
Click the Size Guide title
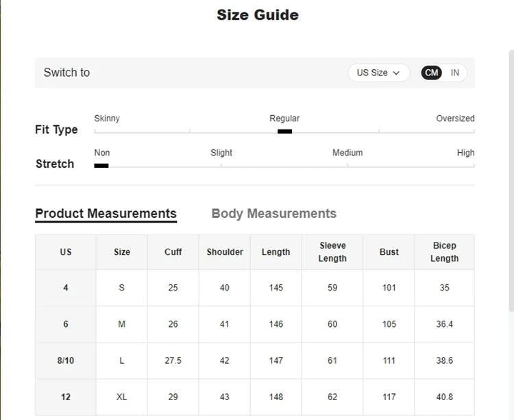pos(258,14)
